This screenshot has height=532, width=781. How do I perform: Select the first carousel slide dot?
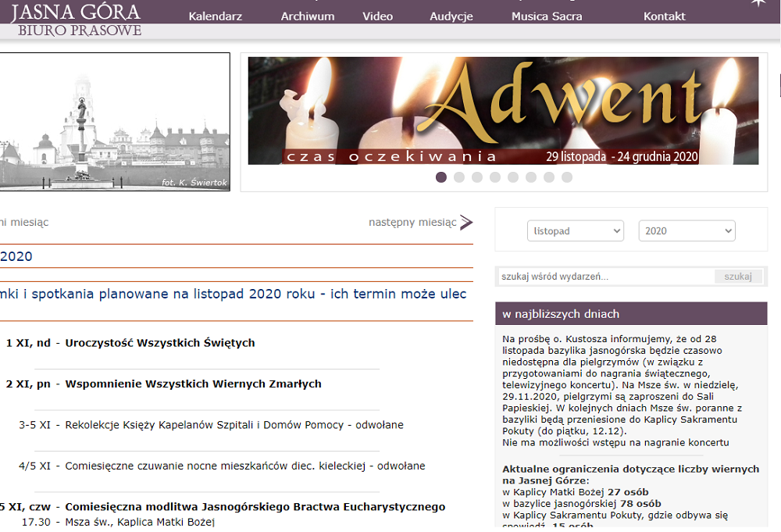click(x=441, y=177)
